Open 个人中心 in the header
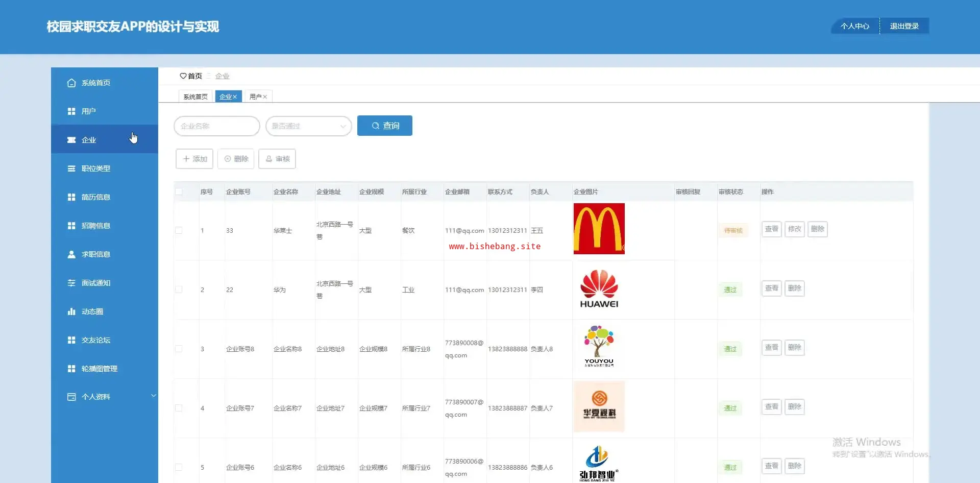Image resolution: width=980 pixels, height=483 pixels. [x=855, y=26]
